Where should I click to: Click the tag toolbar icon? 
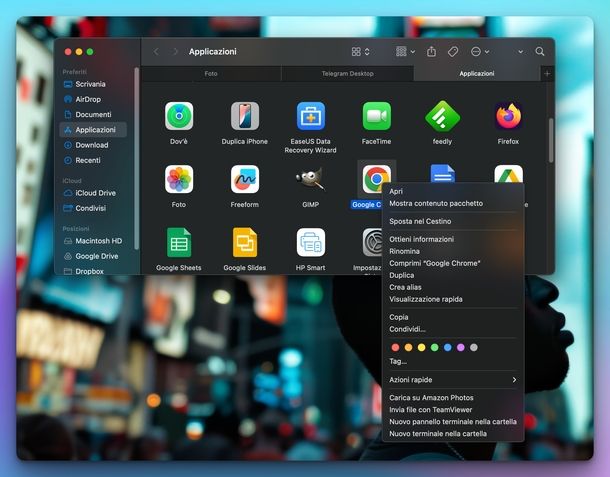pyautogui.click(x=453, y=51)
